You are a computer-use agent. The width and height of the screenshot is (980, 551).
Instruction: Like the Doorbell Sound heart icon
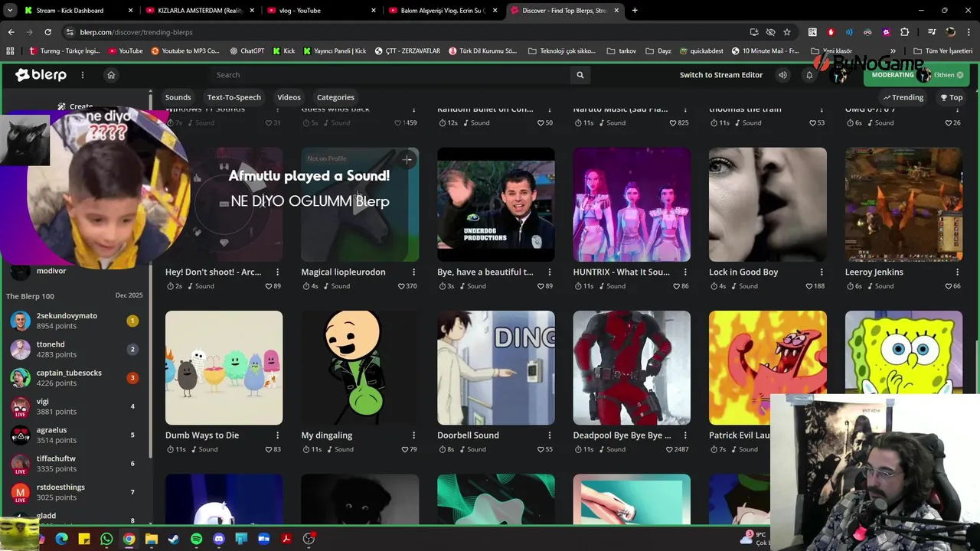tap(541, 449)
